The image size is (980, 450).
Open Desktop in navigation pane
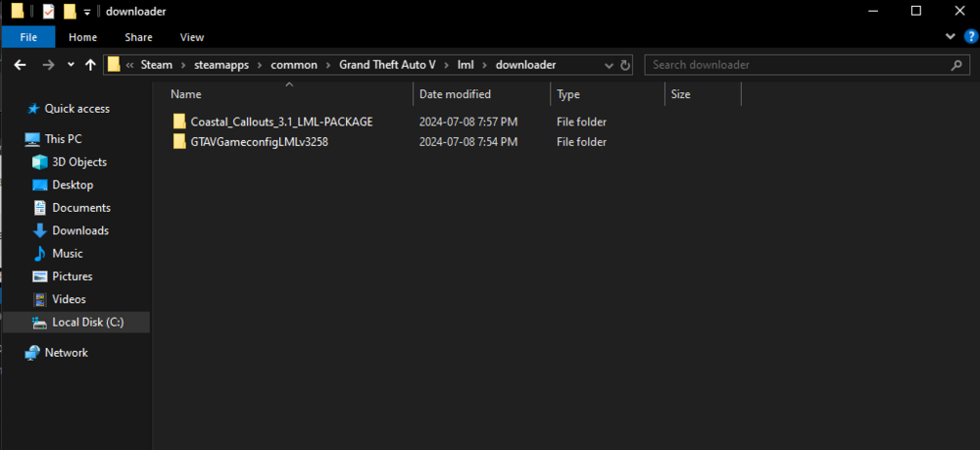tap(73, 185)
